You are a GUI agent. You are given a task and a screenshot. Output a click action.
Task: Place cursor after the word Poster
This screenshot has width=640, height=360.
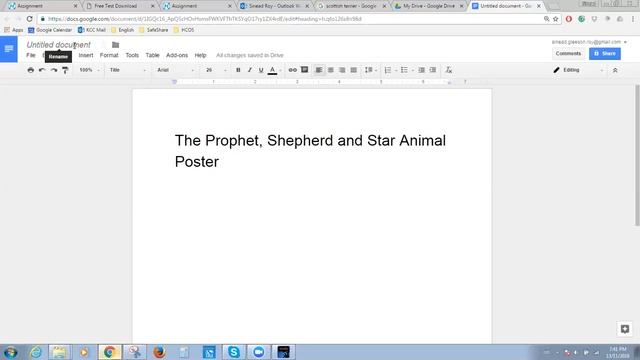(220, 162)
